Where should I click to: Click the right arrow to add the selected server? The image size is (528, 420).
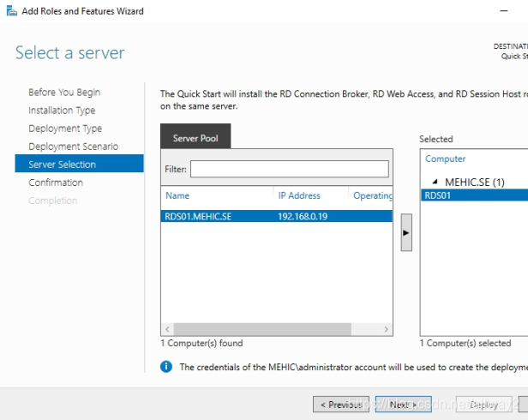(x=405, y=233)
